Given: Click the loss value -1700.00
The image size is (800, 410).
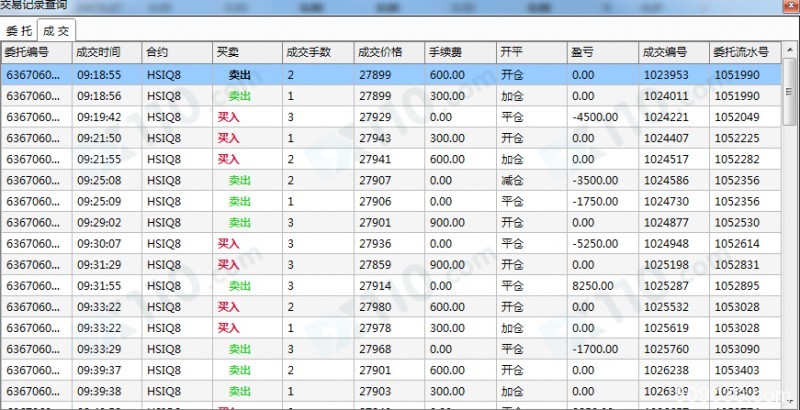Looking at the screenshot, I should point(595,349).
